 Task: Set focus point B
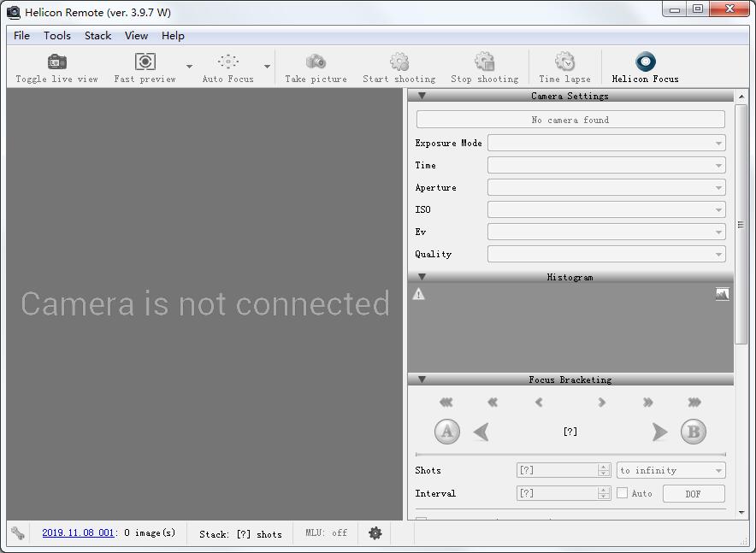694,432
